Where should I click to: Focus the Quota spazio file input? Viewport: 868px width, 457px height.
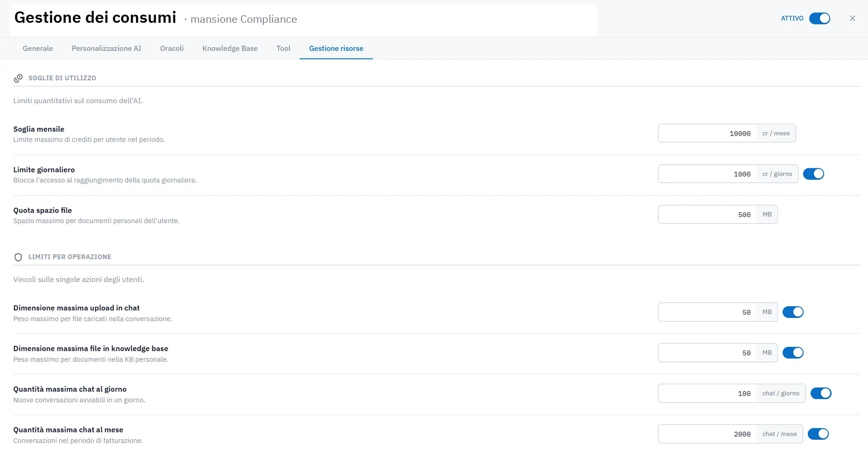coord(707,215)
